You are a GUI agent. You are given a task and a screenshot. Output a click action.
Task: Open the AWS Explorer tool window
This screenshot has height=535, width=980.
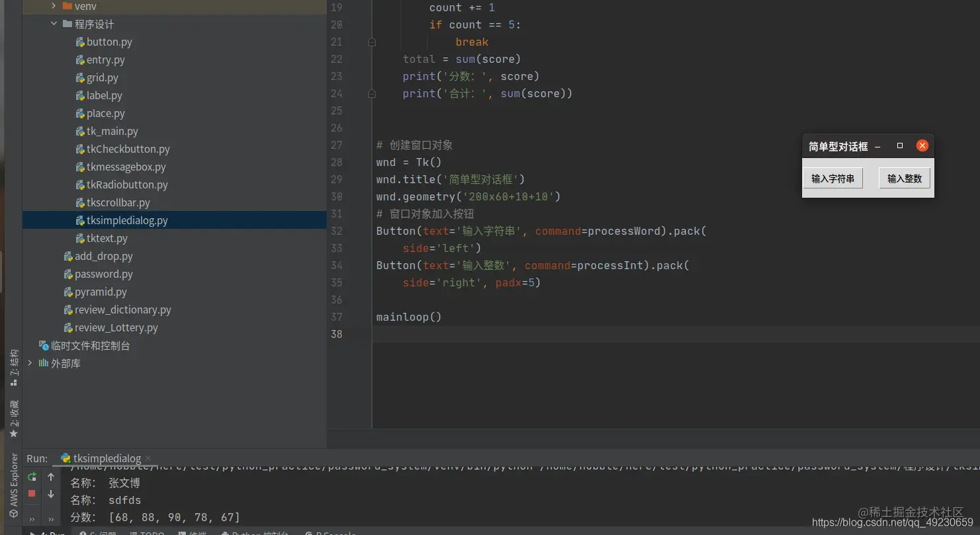coord(14,485)
